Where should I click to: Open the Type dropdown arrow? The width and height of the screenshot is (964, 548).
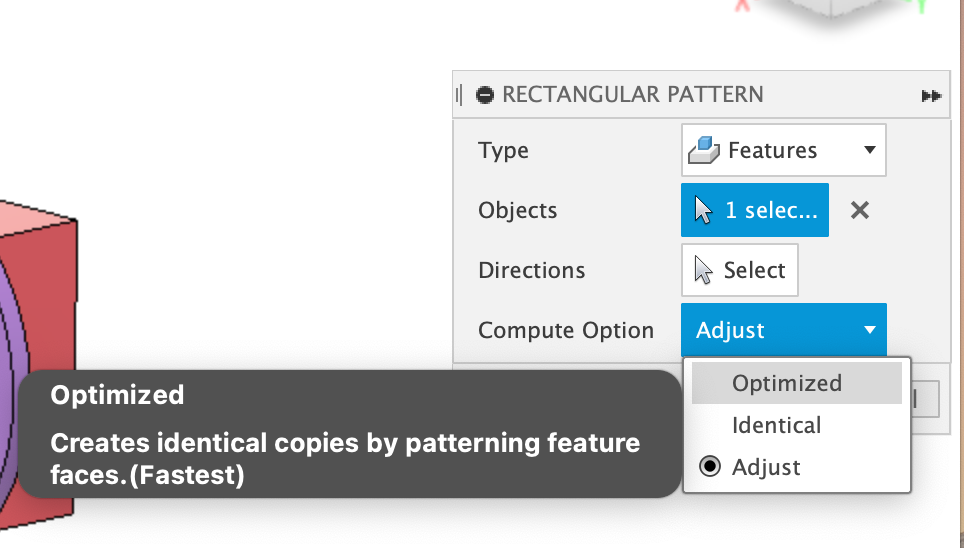pyautogui.click(x=869, y=150)
